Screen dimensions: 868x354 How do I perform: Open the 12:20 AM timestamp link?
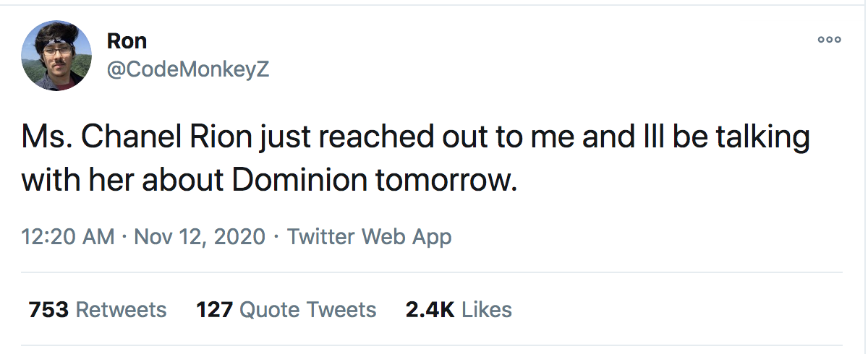[x=68, y=236]
